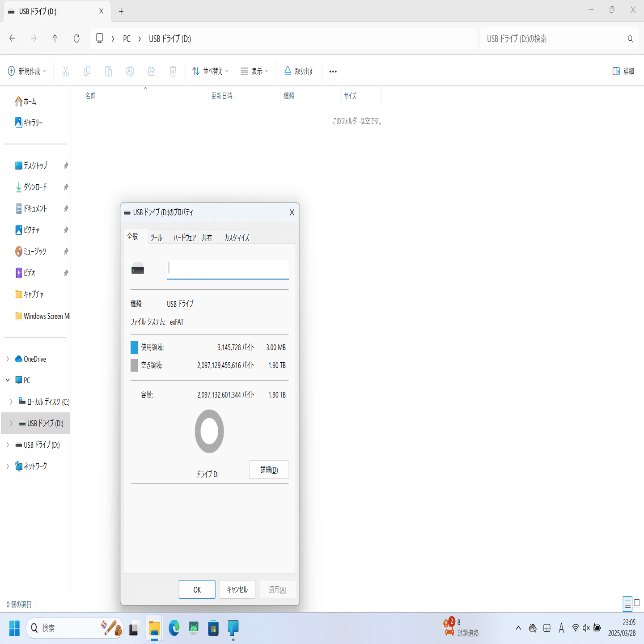Click OK in the Properties dialog
Image resolution: width=644 pixels, height=644 pixels.
tap(197, 589)
